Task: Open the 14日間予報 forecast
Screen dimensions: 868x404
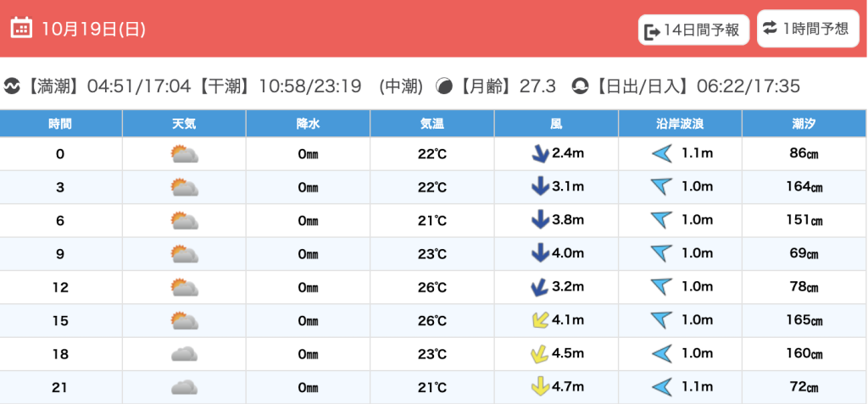Action: (694, 30)
